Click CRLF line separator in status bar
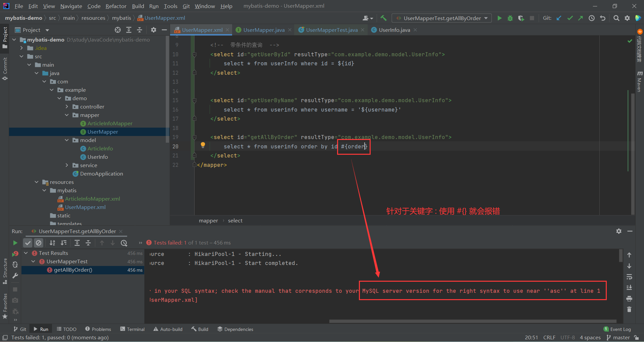This screenshot has width=644, height=342. click(x=549, y=338)
